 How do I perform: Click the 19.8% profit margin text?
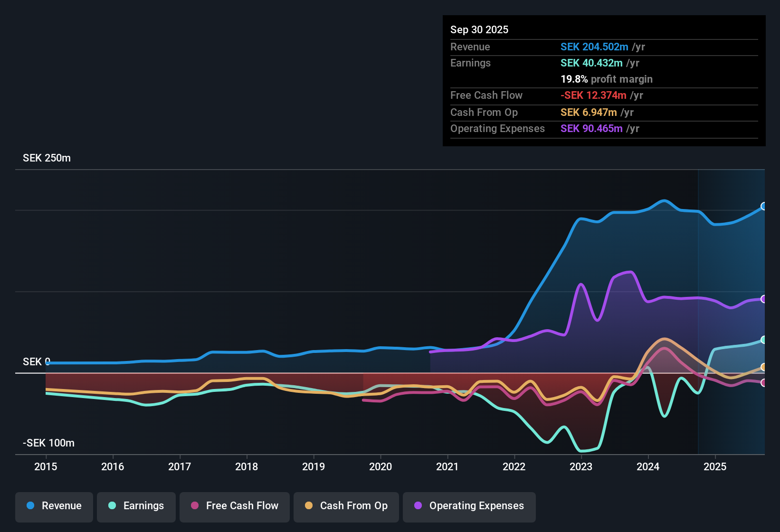click(x=607, y=79)
